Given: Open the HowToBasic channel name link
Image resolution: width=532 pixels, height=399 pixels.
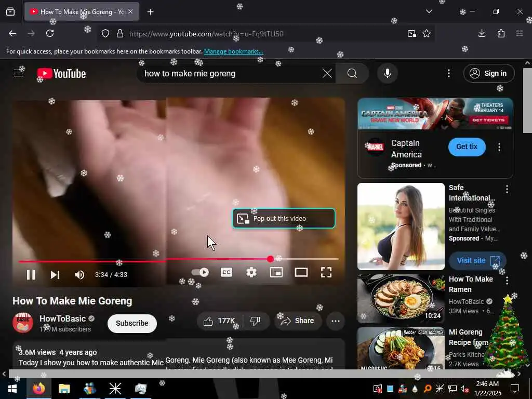Looking at the screenshot, I should [62, 318].
